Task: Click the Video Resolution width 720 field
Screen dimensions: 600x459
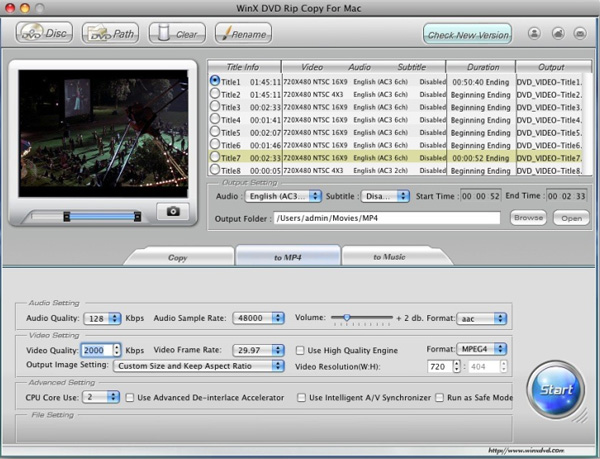Action: pyautogui.click(x=440, y=366)
